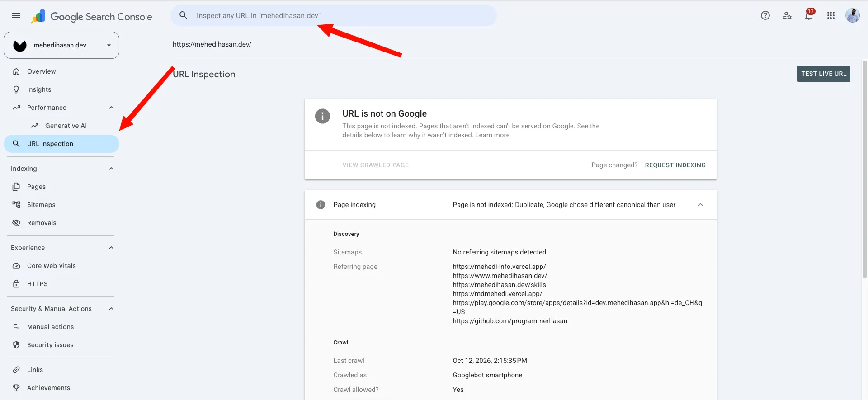Screen dimensions: 868x400
Task: Click the TEST LIVE URL button
Action: [x=824, y=74]
